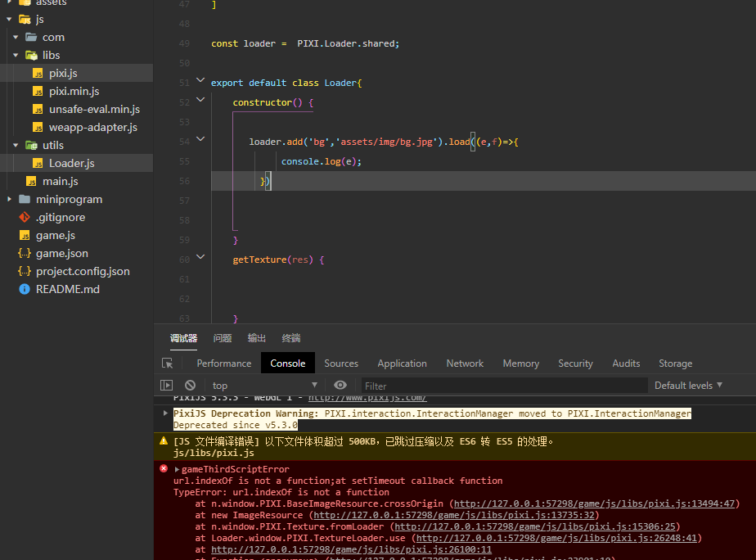Activate the inspect element picker icon
This screenshot has width=756, height=560.
click(167, 364)
